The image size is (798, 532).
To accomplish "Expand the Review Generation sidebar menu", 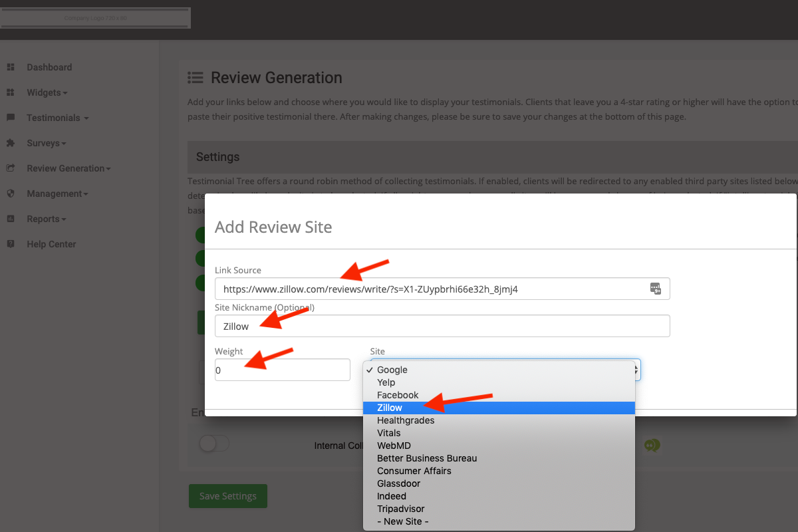I will click(68, 168).
